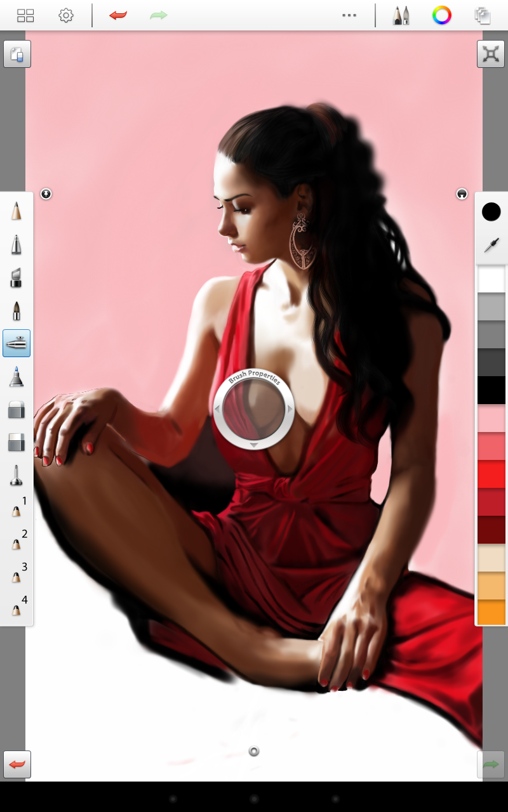Open the settings gear menu
This screenshot has height=812, width=508.
pyautogui.click(x=66, y=16)
